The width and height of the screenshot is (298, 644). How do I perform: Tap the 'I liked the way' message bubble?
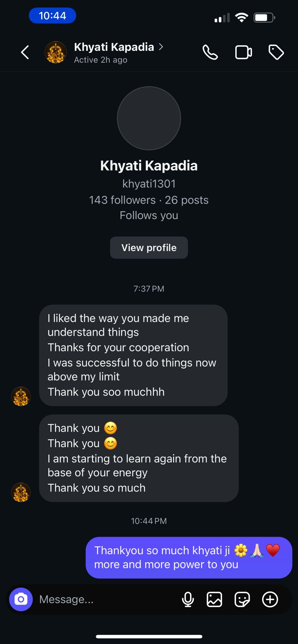[x=133, y=355]
